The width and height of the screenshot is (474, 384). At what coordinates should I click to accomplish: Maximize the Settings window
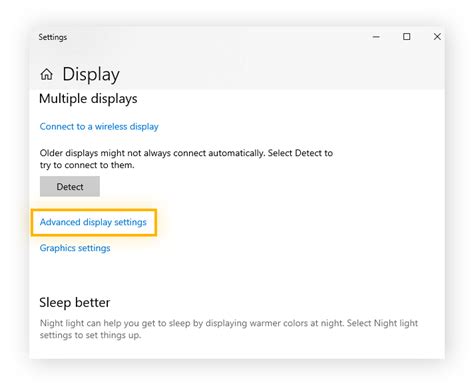(406, 37)
